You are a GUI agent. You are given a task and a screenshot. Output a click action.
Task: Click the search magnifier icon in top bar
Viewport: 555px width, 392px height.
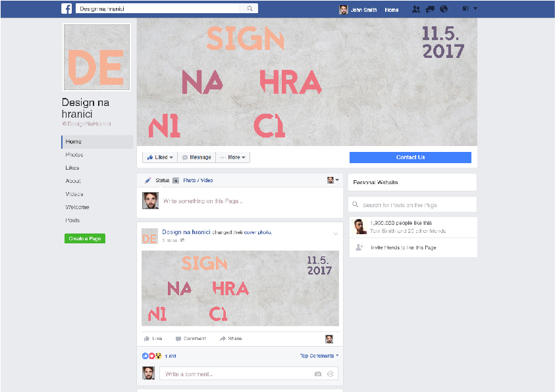pos(250,9)
